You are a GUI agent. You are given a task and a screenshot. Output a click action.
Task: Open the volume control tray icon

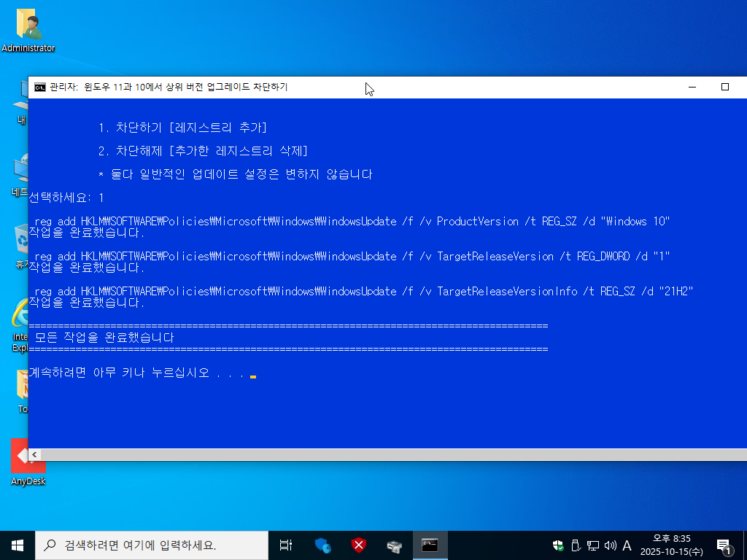point(610,545)
